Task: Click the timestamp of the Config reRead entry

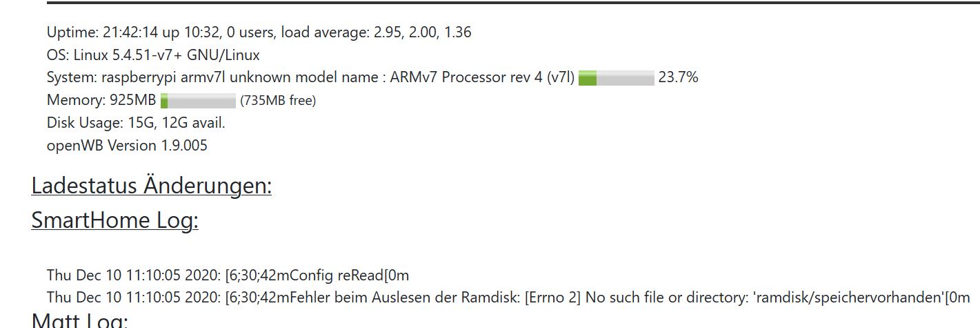Action: click(x=133, y=276)
